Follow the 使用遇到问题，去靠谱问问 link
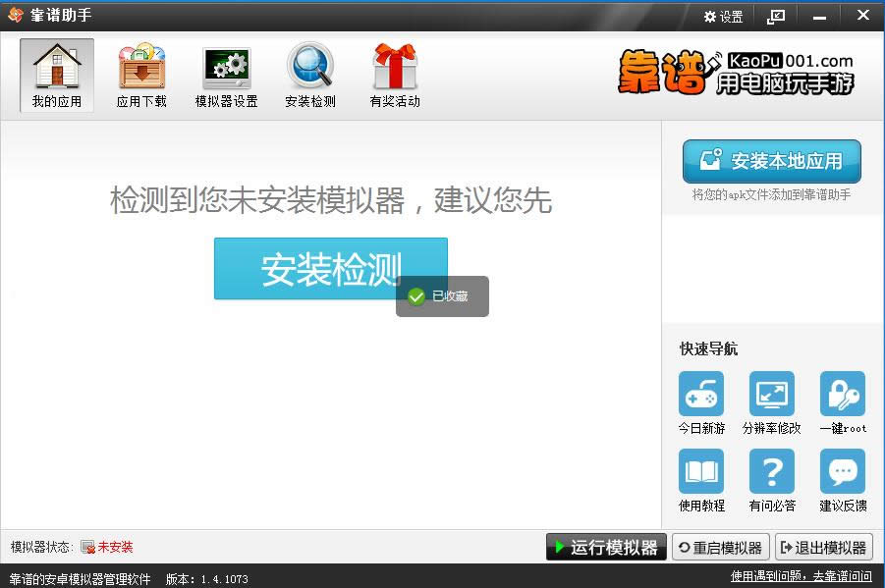 tap(801, 576)
